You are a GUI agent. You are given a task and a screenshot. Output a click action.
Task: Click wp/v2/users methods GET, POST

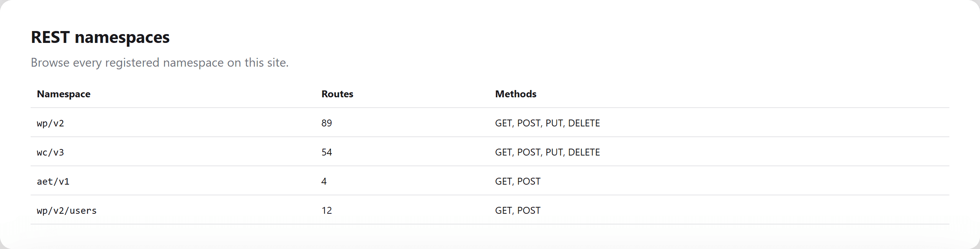(518, 210)
